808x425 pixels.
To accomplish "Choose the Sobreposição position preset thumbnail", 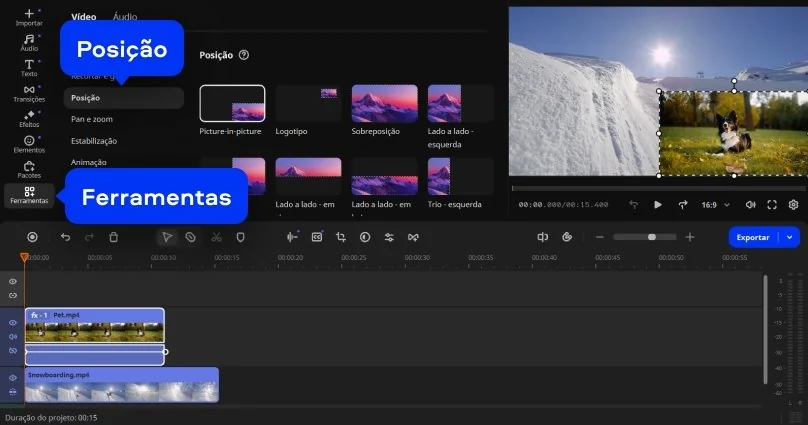I will 385,103.
